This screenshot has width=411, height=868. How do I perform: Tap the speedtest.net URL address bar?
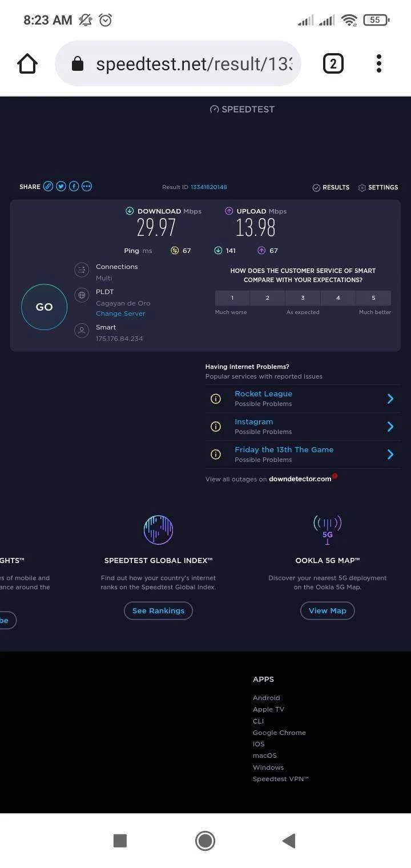click(x=178, y=63)
